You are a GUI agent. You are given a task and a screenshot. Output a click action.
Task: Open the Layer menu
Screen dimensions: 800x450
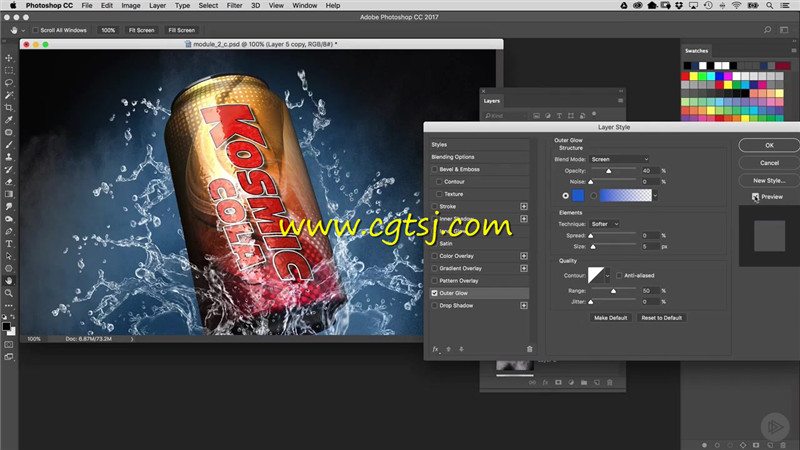(157, 6)
